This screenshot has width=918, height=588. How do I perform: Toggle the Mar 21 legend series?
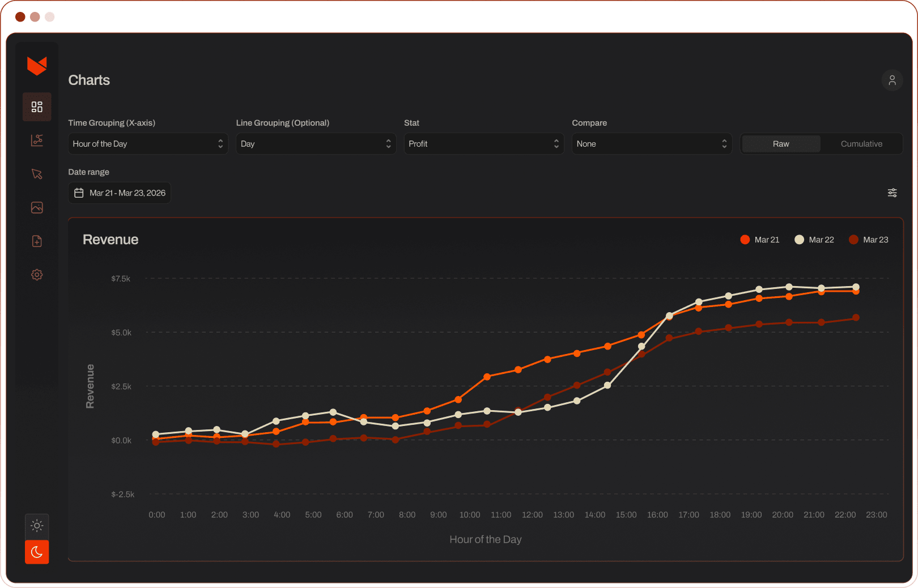click(760, 240)
